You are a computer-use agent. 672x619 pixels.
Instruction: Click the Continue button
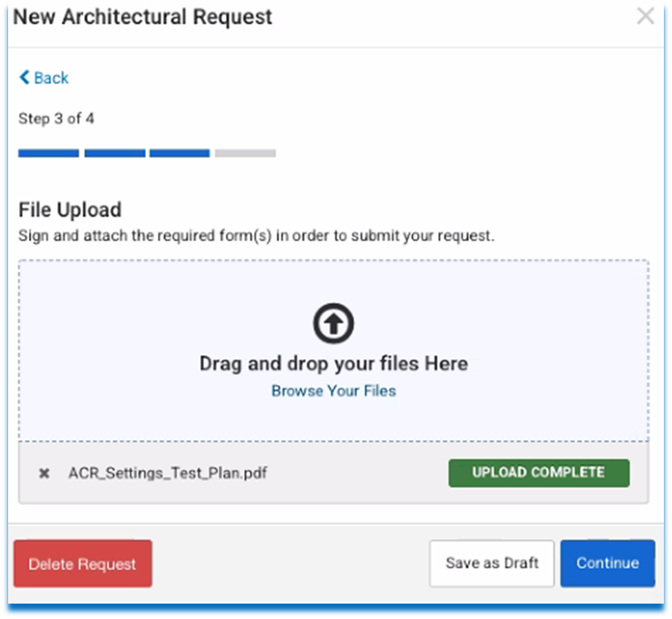[608, 563]
